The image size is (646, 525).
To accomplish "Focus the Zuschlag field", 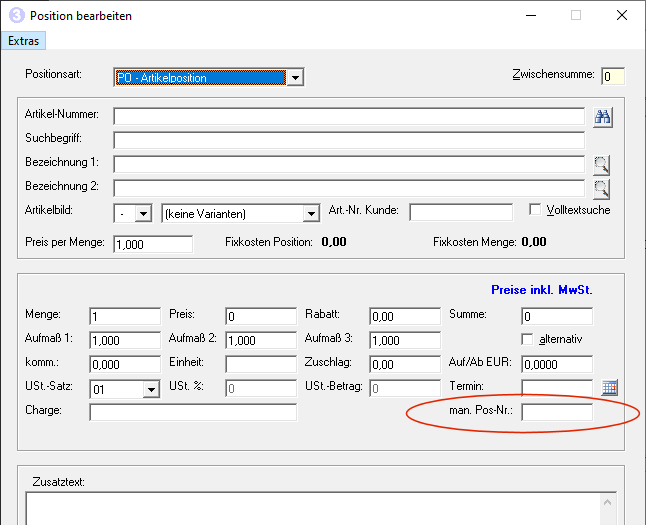I will click(405, 364).
